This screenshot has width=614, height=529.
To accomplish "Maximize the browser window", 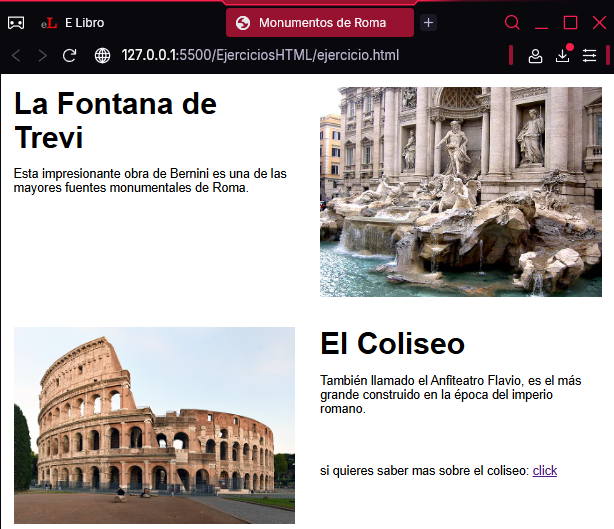I will click(x=570, y=23).
